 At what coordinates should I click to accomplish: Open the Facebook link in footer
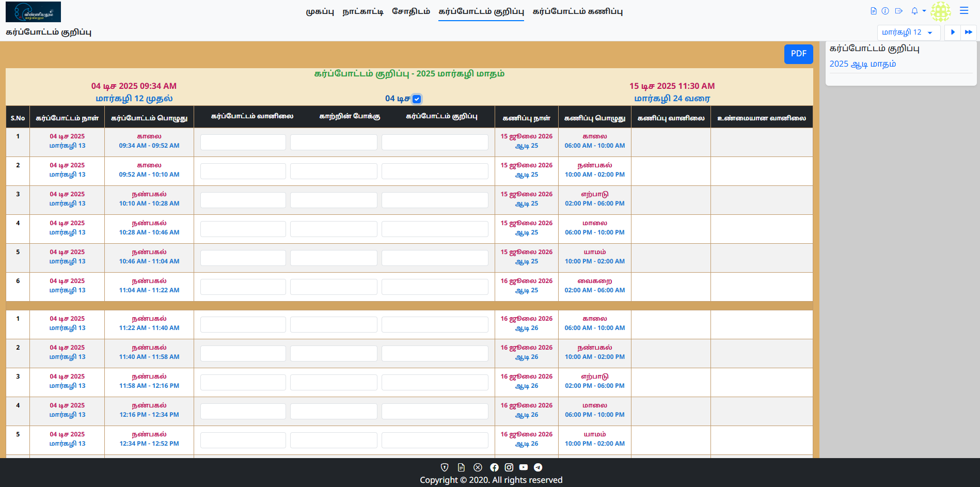tap(494, 467)
